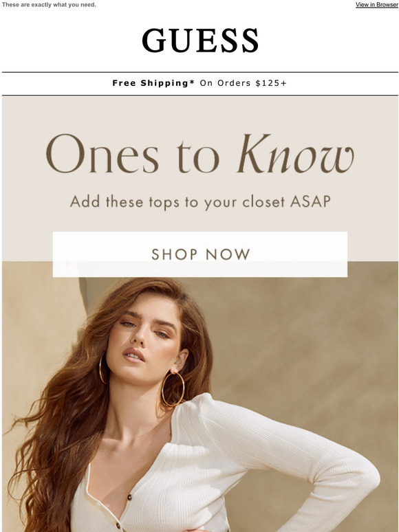399x532 pixels.
Task: Click the GUESS logo header
Action: pos(200,41)
